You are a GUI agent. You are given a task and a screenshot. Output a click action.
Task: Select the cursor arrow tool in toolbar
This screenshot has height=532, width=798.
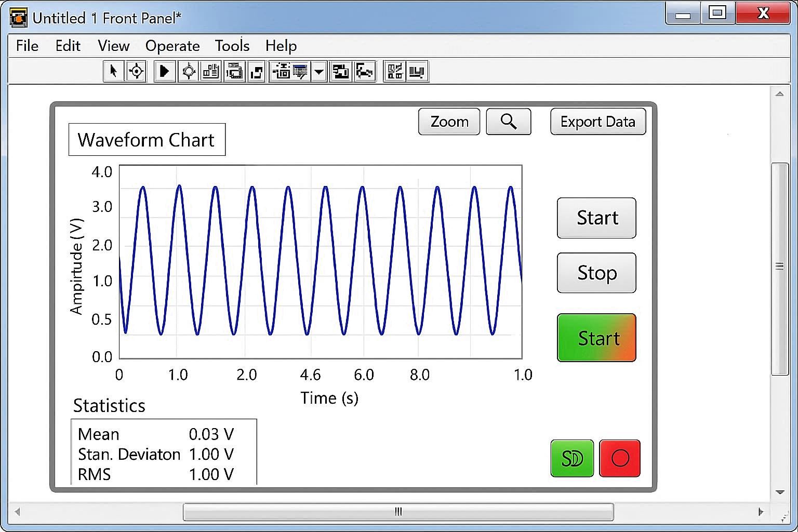[113, 71]
